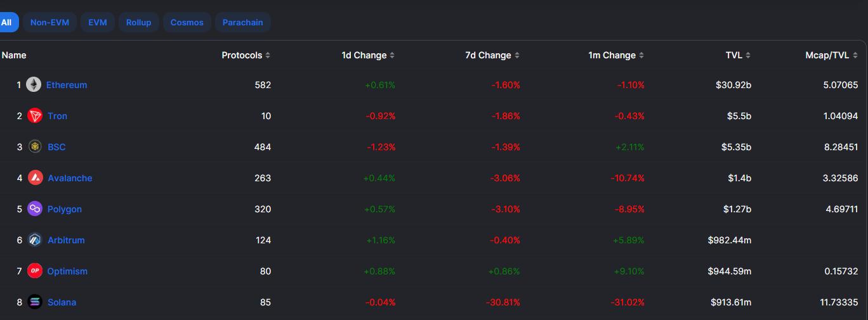Open the Solana chain link
Image resolution: width=868 pixels, height=320 pixels.
tap(62, 302)
